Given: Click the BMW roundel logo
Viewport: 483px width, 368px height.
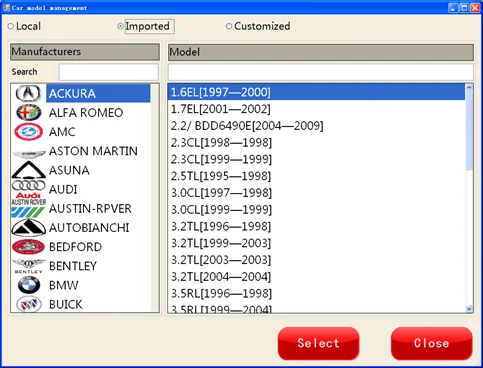Looking at the screenshot, I should click(x=29, y=285).
